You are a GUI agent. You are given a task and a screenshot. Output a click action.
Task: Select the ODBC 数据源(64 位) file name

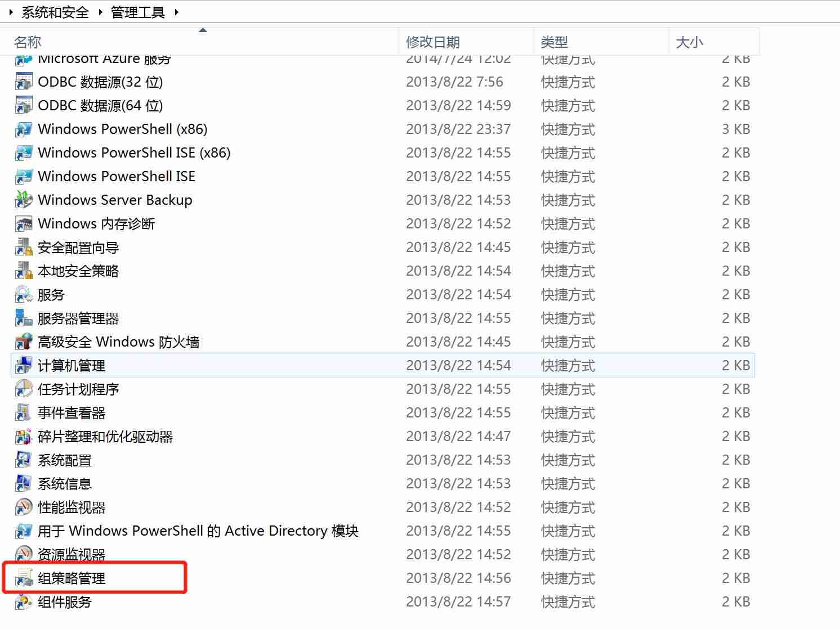coord(100,106)
